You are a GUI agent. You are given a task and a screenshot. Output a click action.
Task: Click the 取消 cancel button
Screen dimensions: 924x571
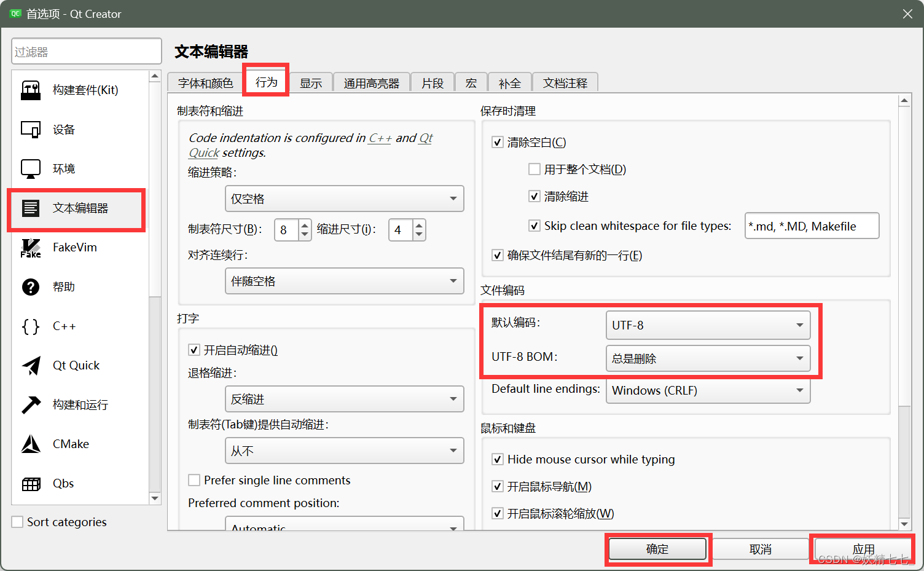[761, 549]
